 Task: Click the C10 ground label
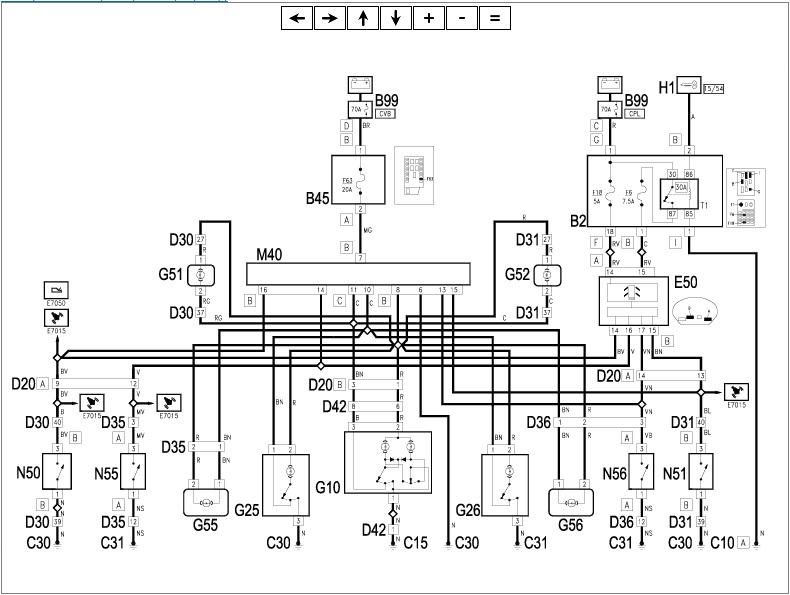pyautogui.click(x=722, y=543)
